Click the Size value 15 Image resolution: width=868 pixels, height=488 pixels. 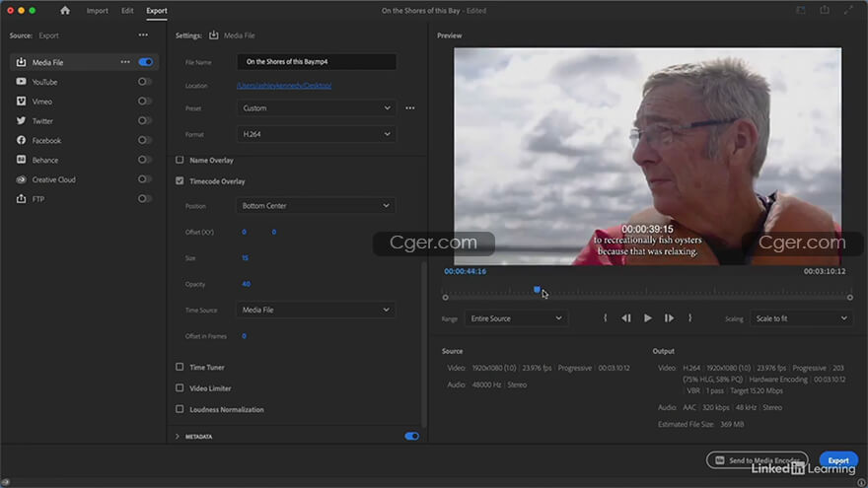(x=245, y=258)
